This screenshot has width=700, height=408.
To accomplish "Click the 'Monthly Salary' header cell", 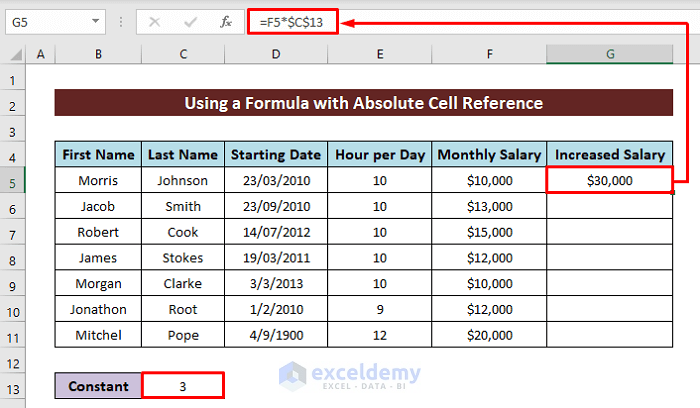I will [x=489, y=154].
